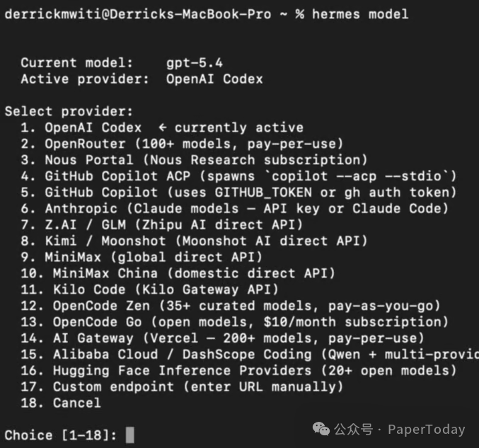Select the Cancel option in the list
Image resolution: width=479 pixels, height=448 pixels.
click(76, 403)
